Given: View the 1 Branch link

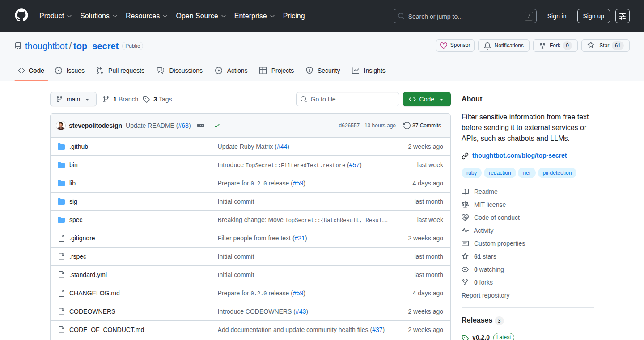Looking at the screenshot, I should point(121,99).
